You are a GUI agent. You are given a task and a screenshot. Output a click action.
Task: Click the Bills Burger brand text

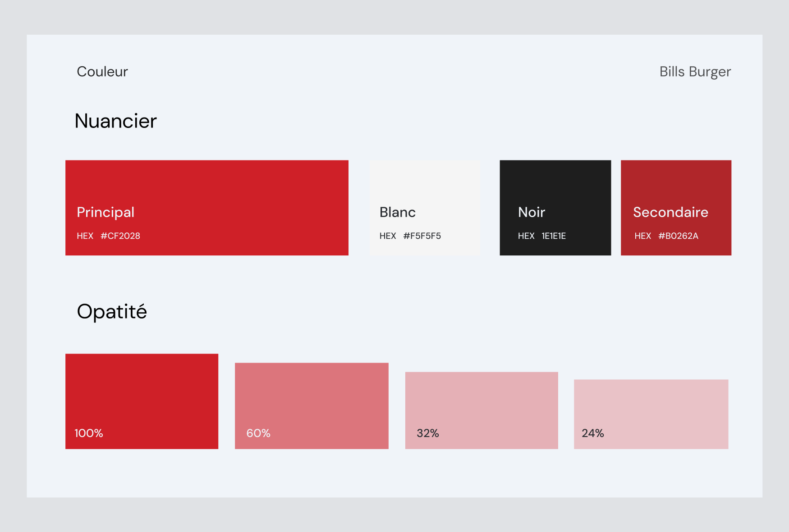coord(695,72)
